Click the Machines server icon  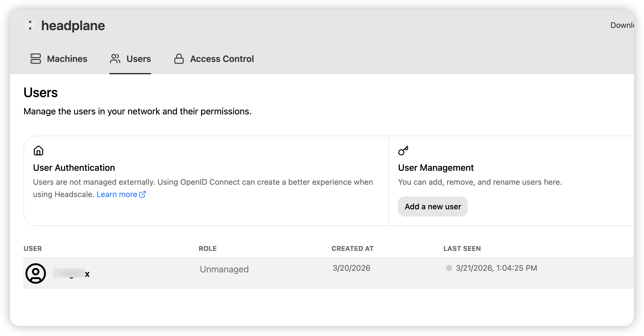(36, 59)
